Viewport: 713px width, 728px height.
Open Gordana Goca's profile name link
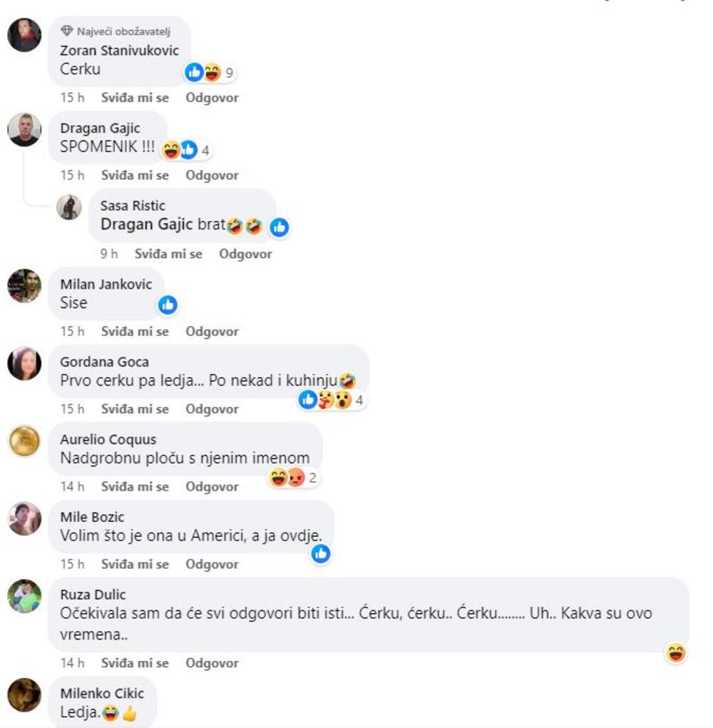coord(104,362)
